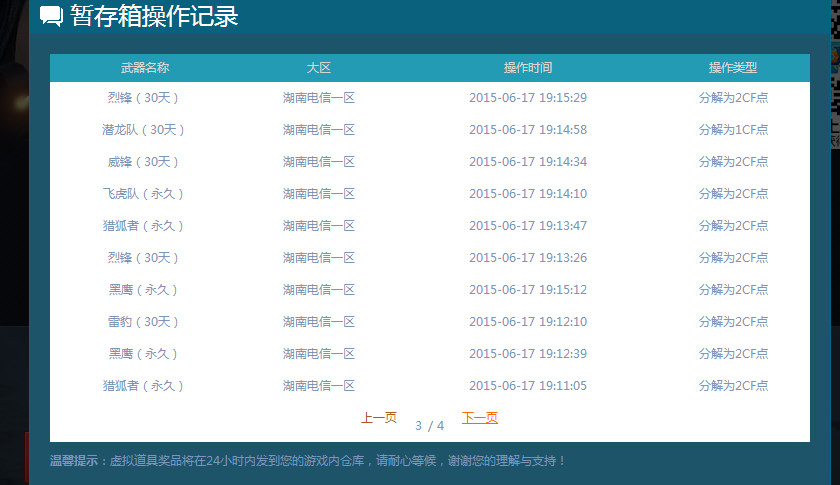Click timestamp 2015-06-17 19:11:05
Viewport: 840px width, 485px height.
tap(528, 386)
